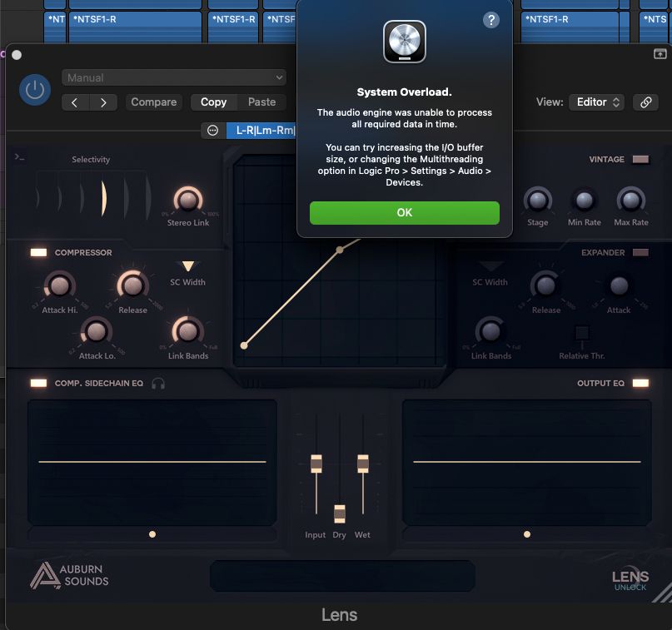The width and height of the screenshot is (672, 630).
Task: Click the plugin window expand icon
Action: point(660,54)
